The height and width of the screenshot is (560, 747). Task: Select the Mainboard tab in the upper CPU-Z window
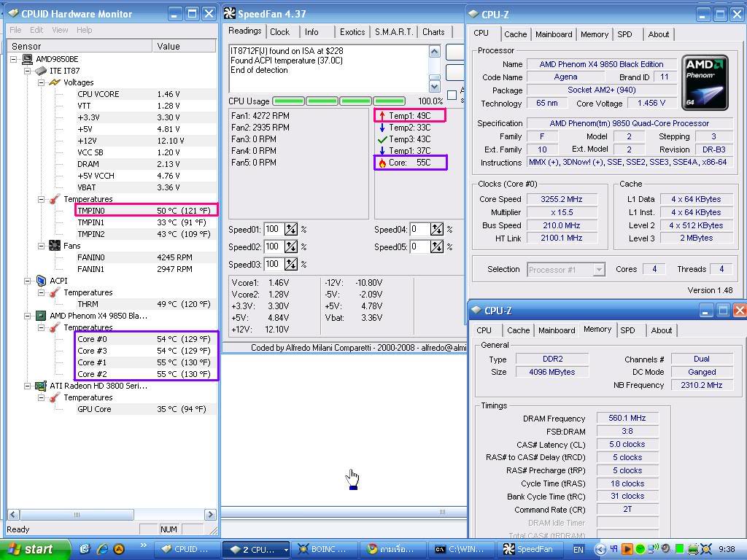click(x=554, y=34)
